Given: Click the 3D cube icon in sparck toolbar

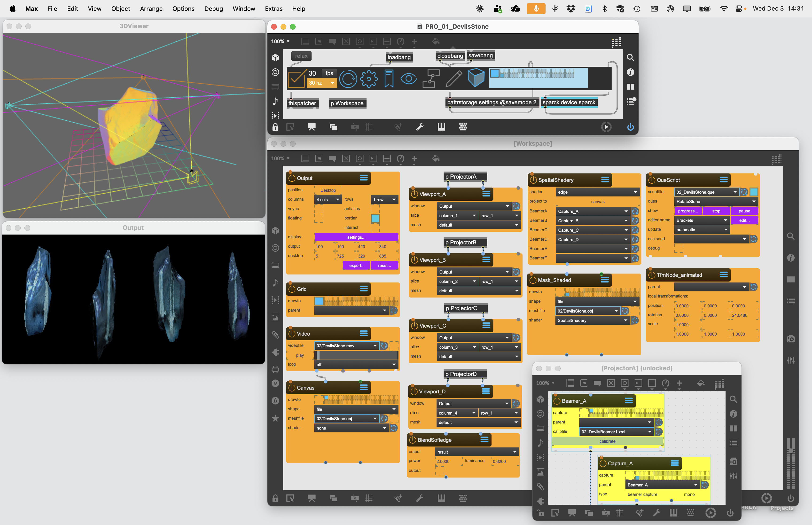Looking at the screenshot, I should click(x=476, y=78).
